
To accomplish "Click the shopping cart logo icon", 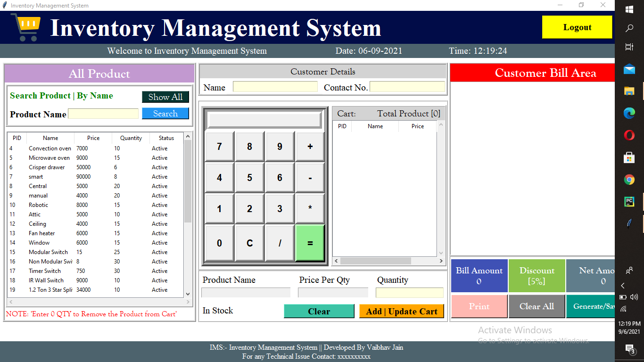I will [x=25, y=27].
